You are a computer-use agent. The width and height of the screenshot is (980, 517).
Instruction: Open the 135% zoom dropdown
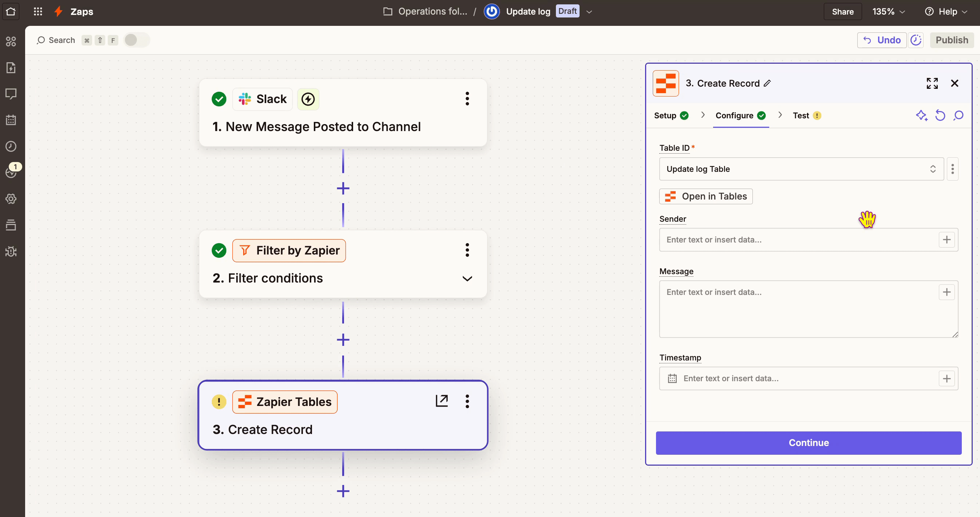click(x=889, y=12)
